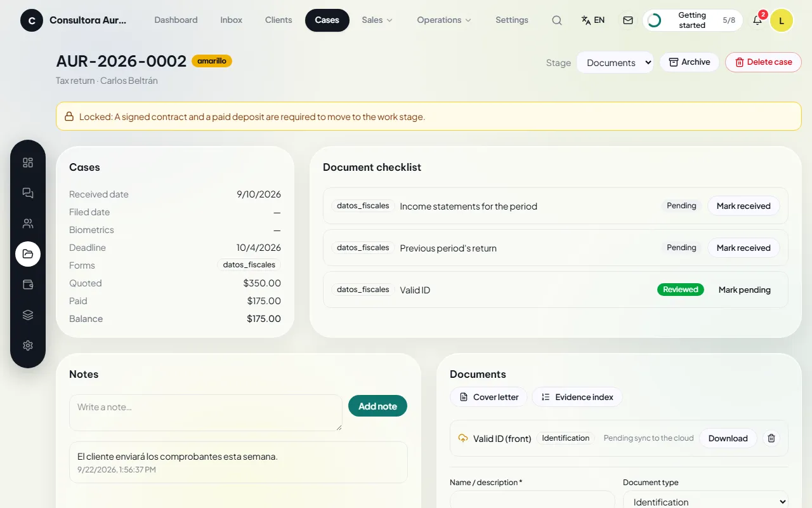Image resolution: width=812 pixels, height=508 pixels.
Task: Click the yellow user avatar labeled L
Action: [782, 20]
